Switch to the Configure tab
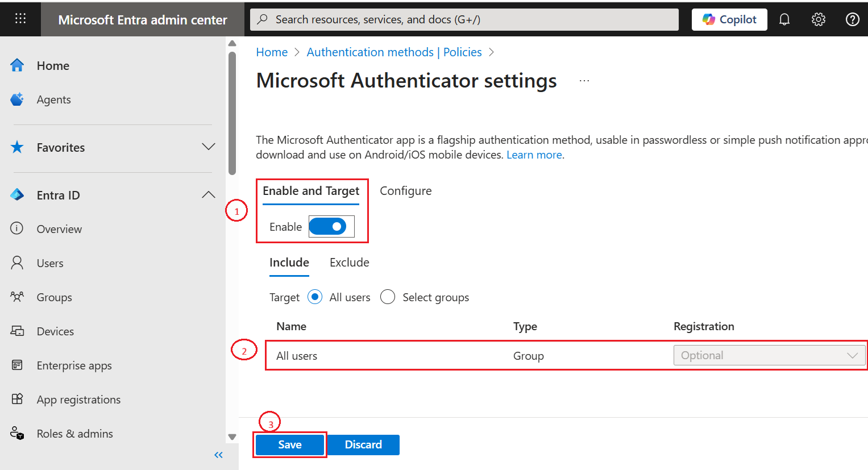This screenshot has height=470, width=868. pos(405,191)
